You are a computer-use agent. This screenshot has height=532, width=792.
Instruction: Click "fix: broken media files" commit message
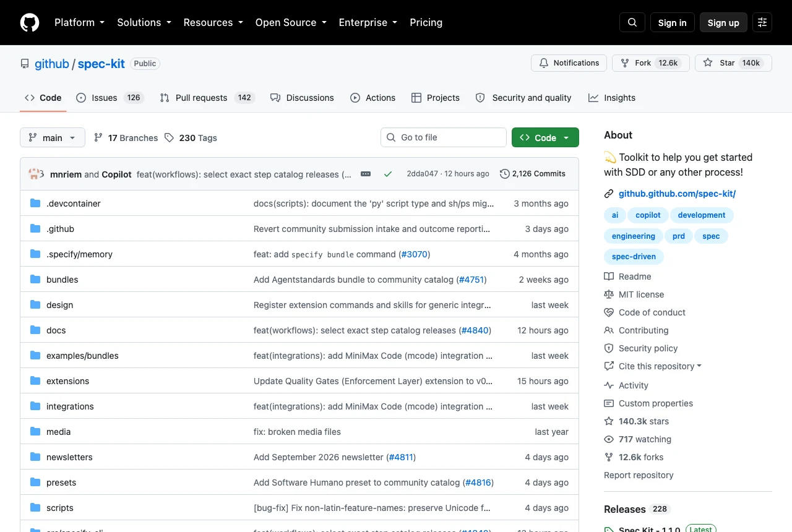[x=297, y=432]
